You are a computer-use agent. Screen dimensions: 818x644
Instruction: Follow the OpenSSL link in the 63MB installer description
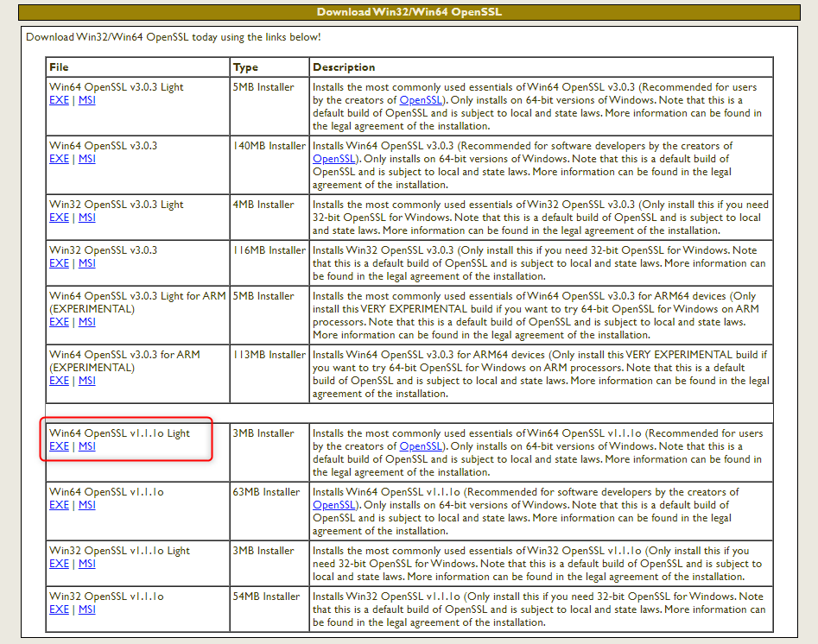pos(334,505)
